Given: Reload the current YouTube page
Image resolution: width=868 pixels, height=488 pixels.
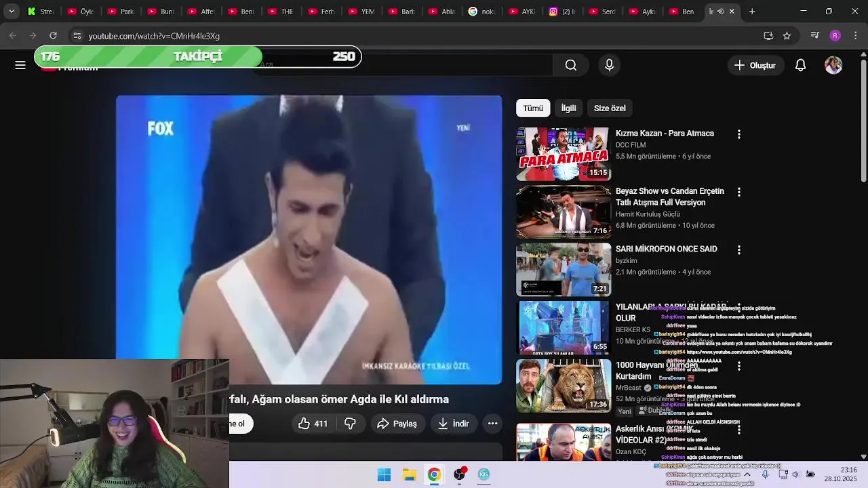Looking at the screenshot, I should click(53, 35).
